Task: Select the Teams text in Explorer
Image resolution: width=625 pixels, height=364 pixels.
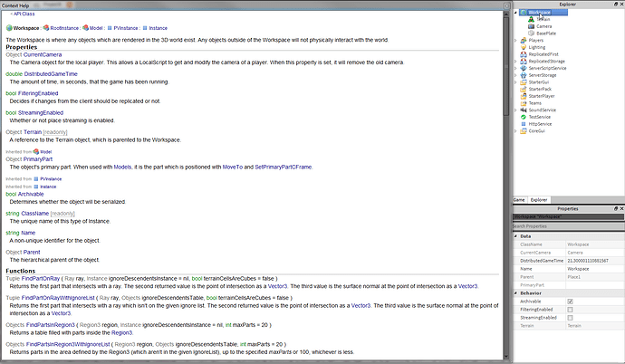Action: point(535,103)
